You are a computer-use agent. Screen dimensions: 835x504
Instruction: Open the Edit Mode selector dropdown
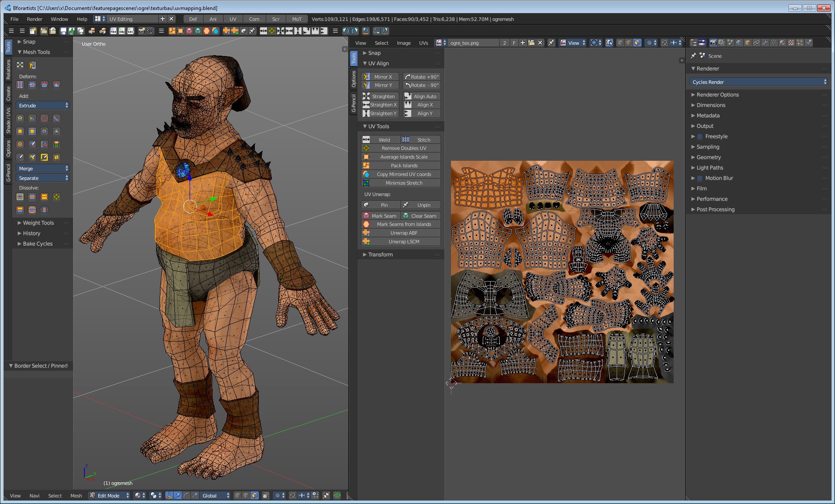(109, 495)
